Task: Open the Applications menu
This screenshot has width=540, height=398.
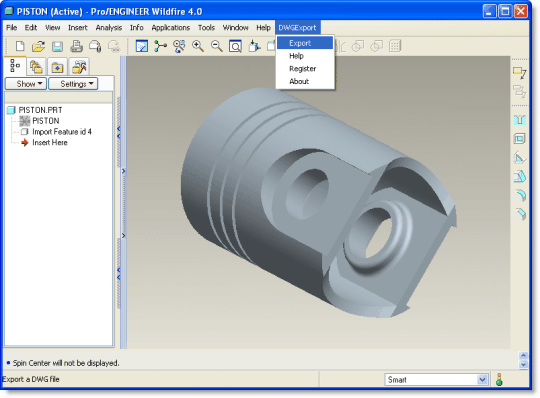Action: [170, 28]
